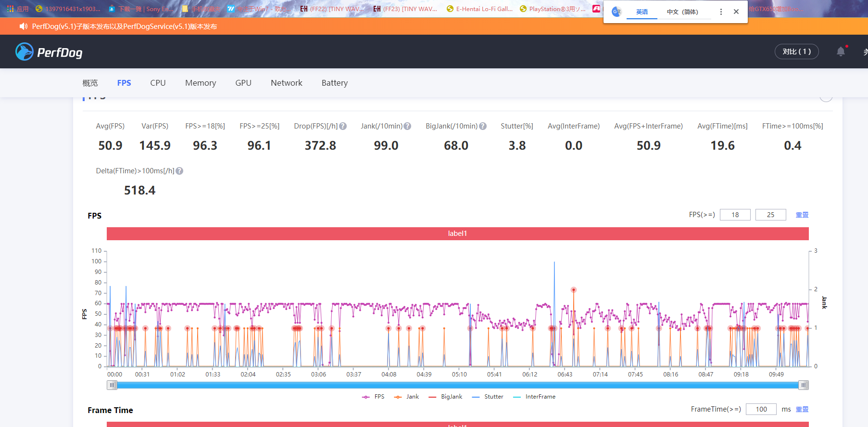Screen dimensions: 868x427
Task: Toggle Stutter series in chart legend
Action: point(488,397)
